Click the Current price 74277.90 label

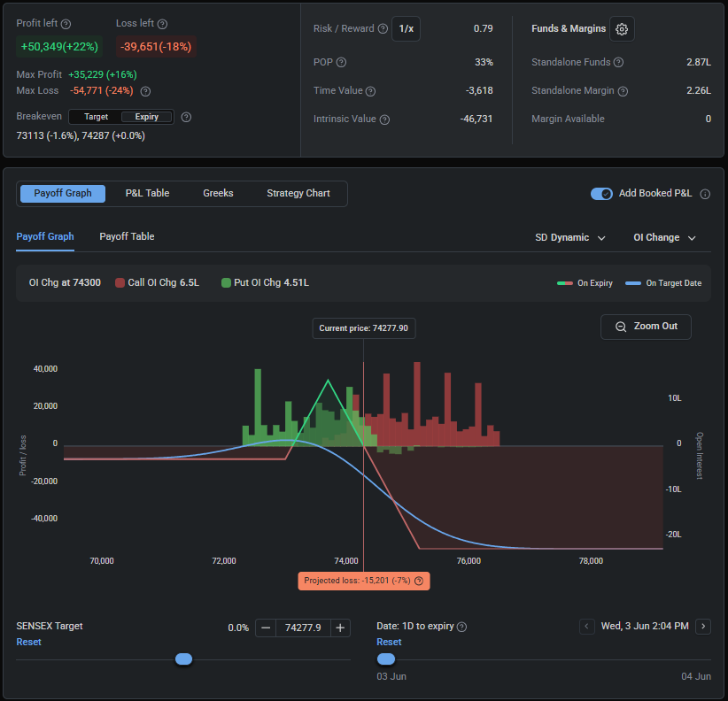[x=363, y=328]
